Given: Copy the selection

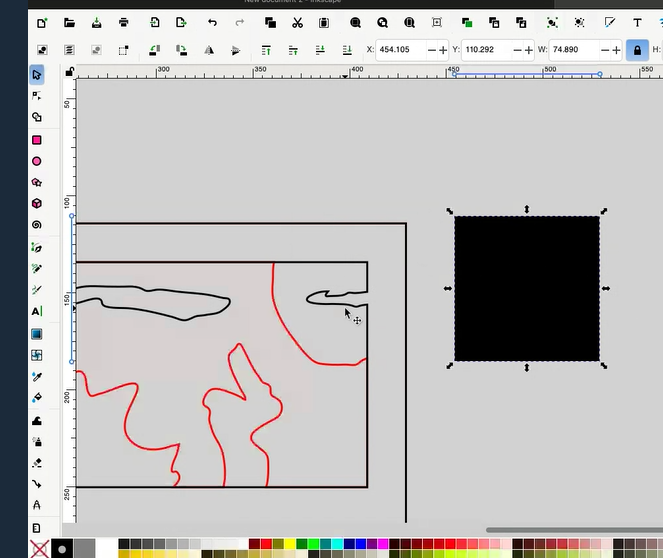Looking at the screenshot, I should (x=270, y=23).
